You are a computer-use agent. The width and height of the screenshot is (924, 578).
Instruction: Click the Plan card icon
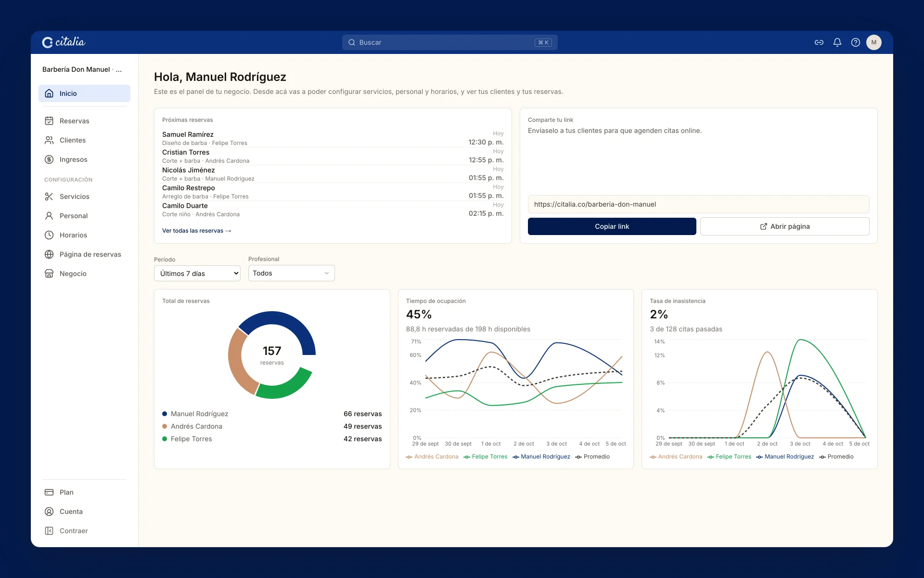(x=49, y=492)
